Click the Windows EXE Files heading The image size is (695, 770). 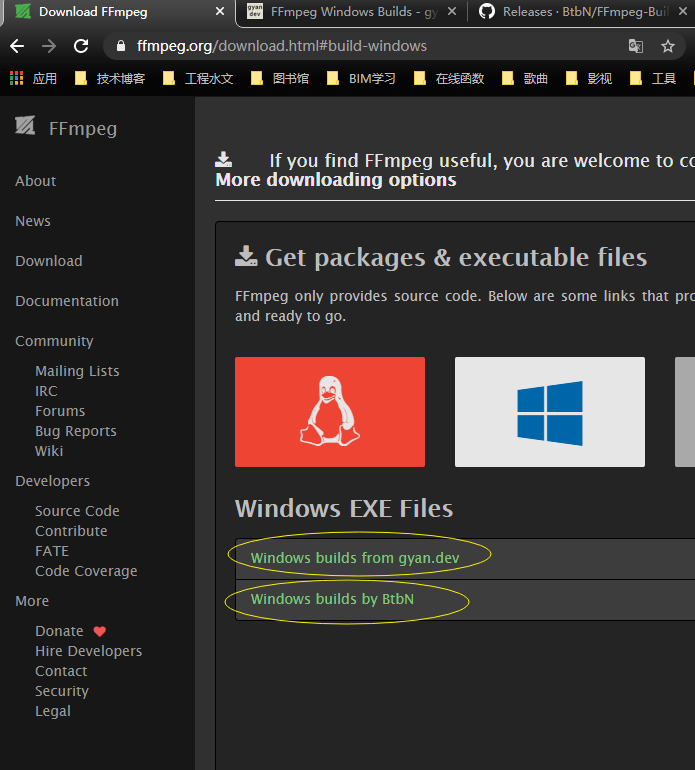point(344,509)
